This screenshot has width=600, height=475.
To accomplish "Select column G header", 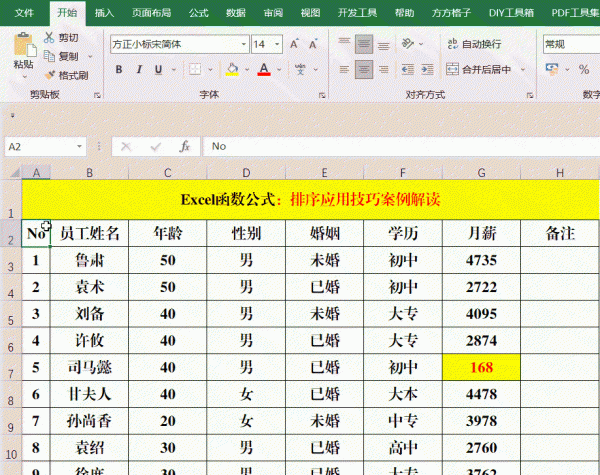I will coord(481,173).
